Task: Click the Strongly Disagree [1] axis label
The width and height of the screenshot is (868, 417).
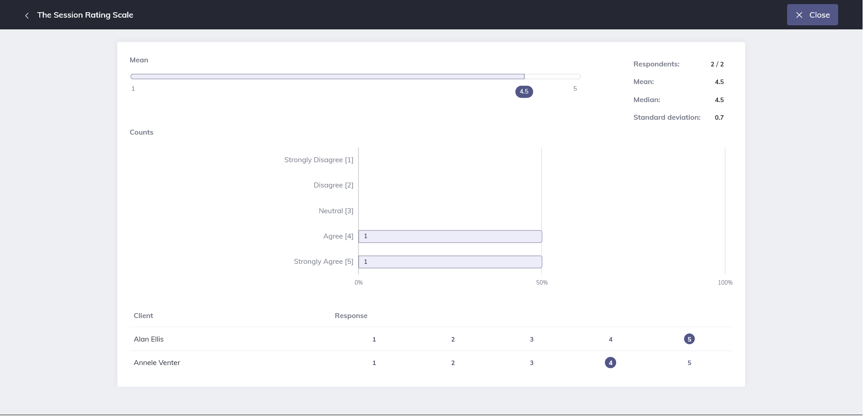Action: pyautogui.click(x=318, y=159)
